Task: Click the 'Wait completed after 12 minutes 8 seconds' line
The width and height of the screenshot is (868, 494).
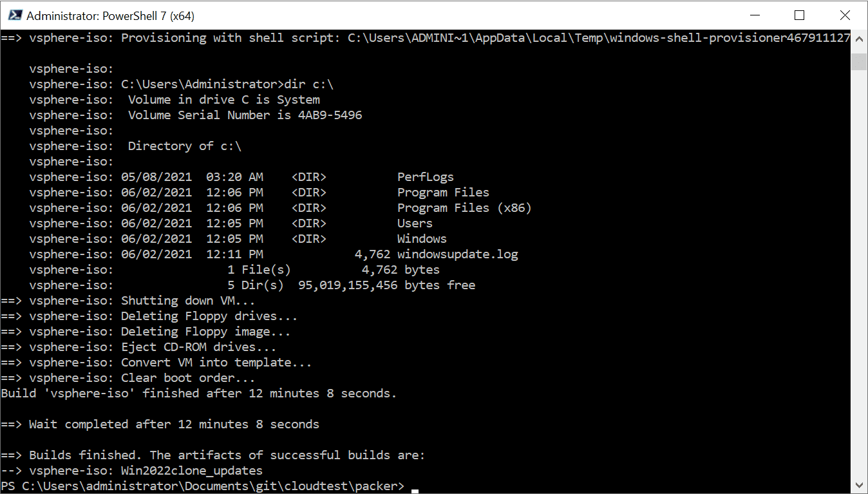Action: (174, 424)
